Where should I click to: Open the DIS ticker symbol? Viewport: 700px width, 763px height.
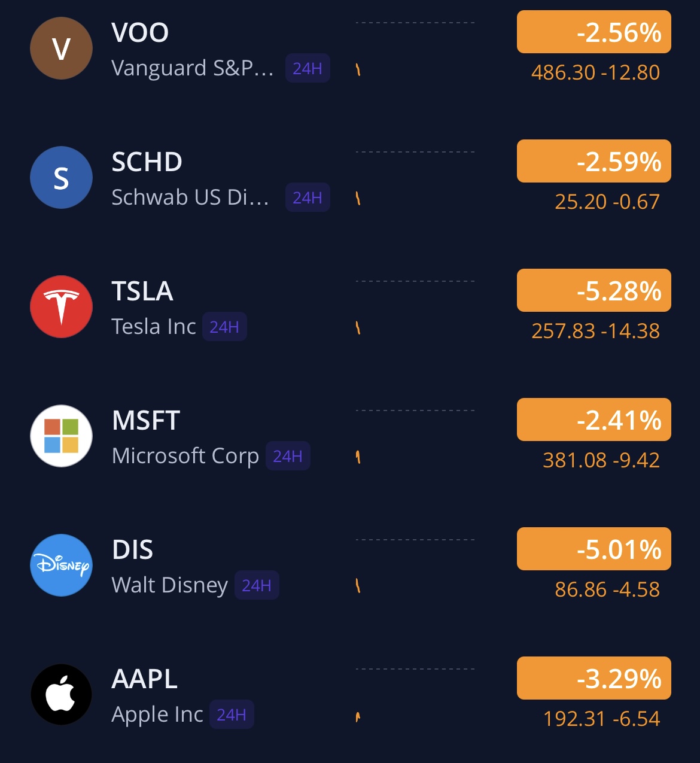click(133, 549)
